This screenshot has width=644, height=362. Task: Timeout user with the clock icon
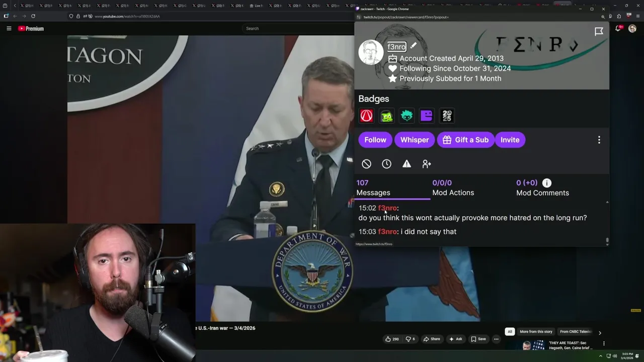pos(386,164)
